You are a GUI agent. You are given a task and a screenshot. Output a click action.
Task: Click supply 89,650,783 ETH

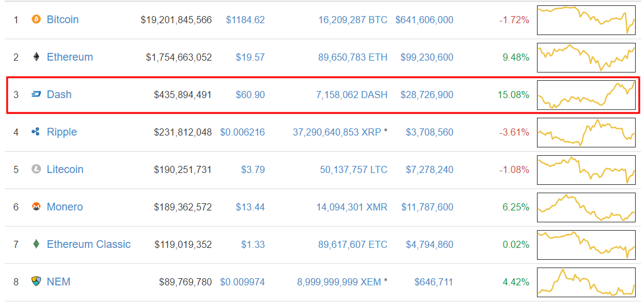[353, 57]
